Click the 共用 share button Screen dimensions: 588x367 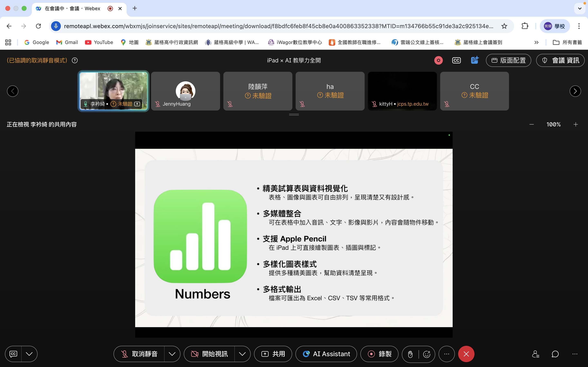click(x=273, y=354)
